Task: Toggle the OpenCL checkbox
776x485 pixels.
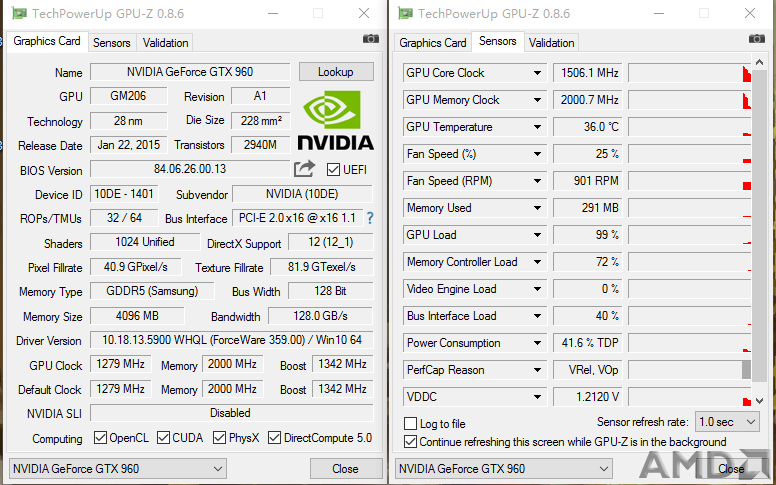Action: [100, 437]
